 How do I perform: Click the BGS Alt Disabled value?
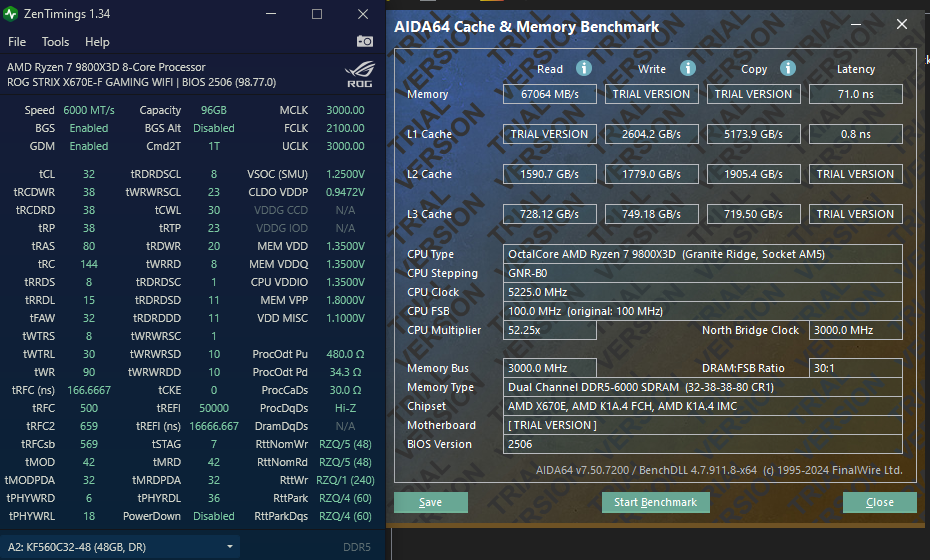pyautogui.click(x=214, y=128)
